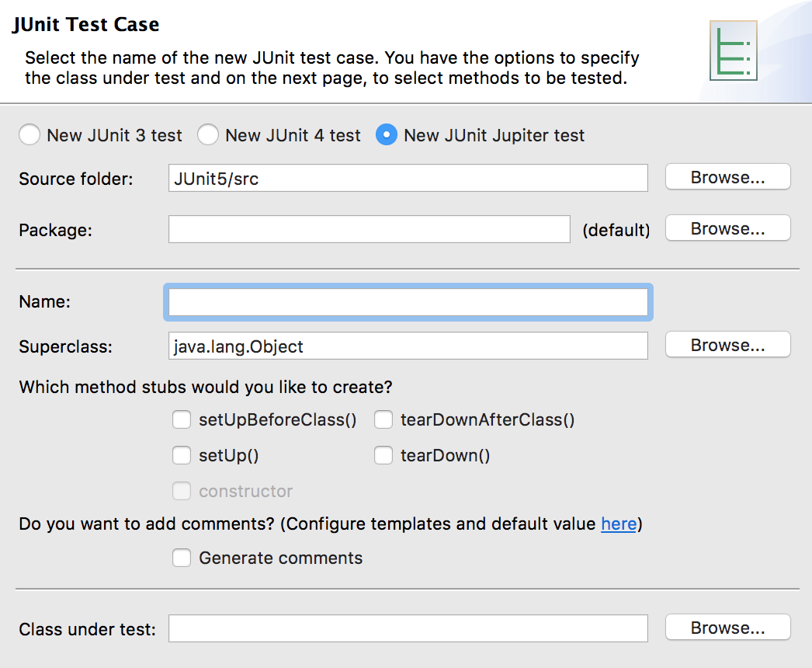
Task: Check the constructor method stub checkbox
Action: (x=181, y=491)
